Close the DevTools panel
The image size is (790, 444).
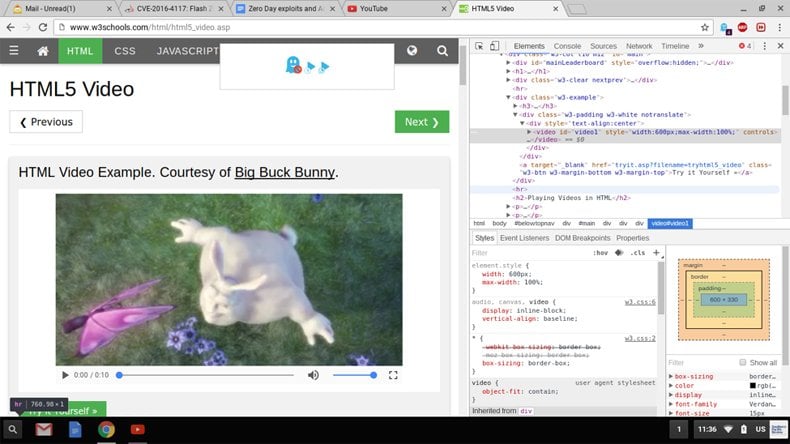tap(780, 46)
